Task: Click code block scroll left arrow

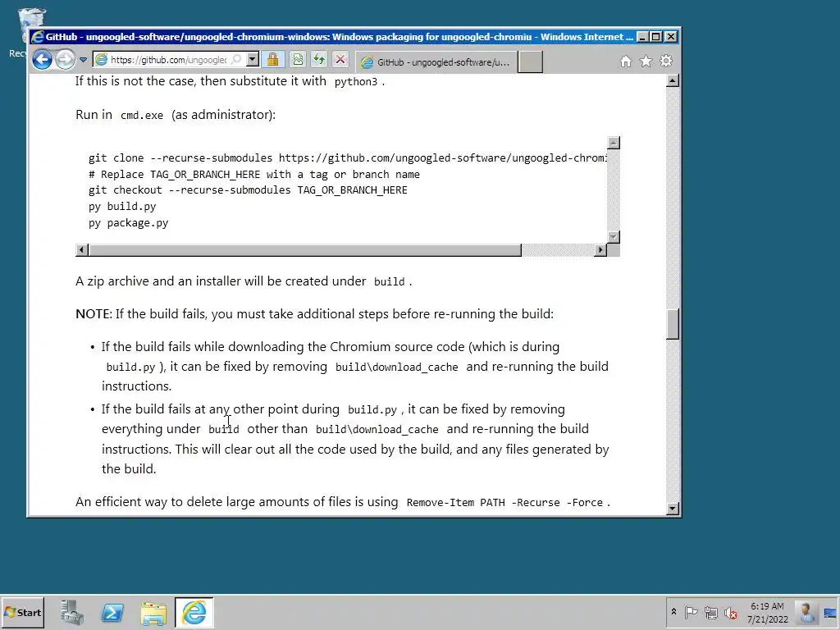Action: [x=82, y=249]
